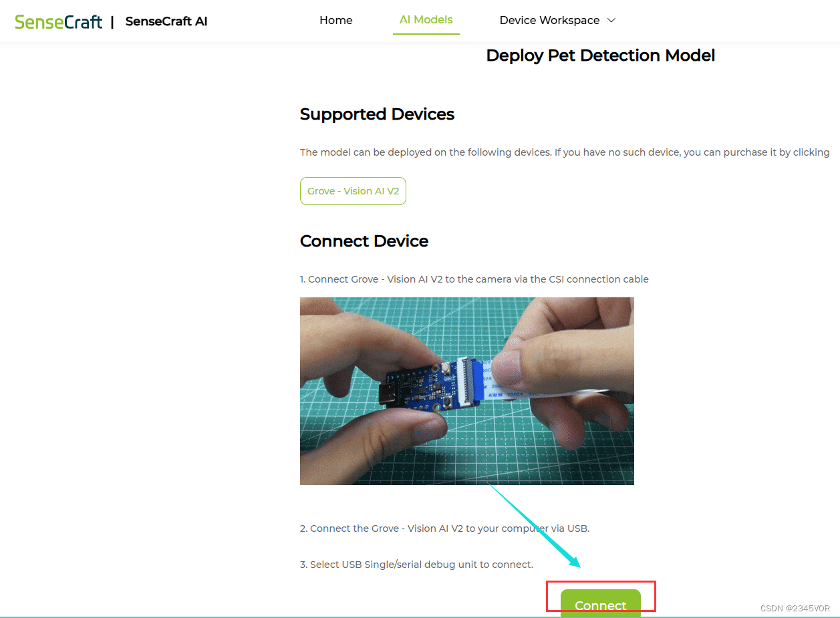The image size is (840, 618).
Task: Select the Grove - Vision AI V2 device
Action: 353,191
